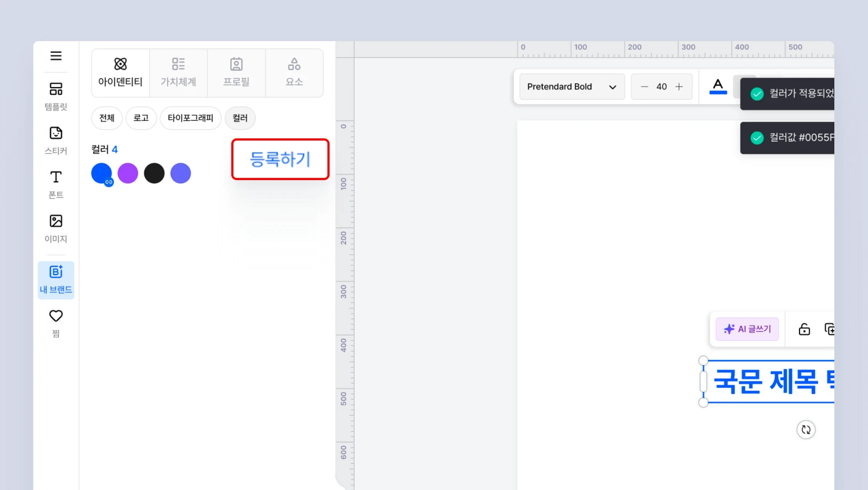Select the 로고 filter chip
Screen dimensions: 868x490
click(x=141, y=118)
